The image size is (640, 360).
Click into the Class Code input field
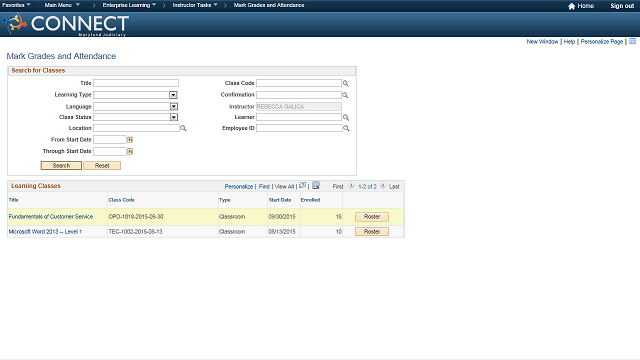(x=299, y=83)
